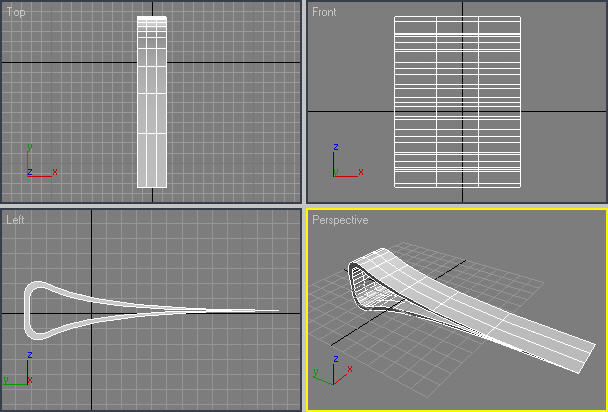Click the axis gizmo in Top viewport
This screenshot has width=608, height=412.
42,161
